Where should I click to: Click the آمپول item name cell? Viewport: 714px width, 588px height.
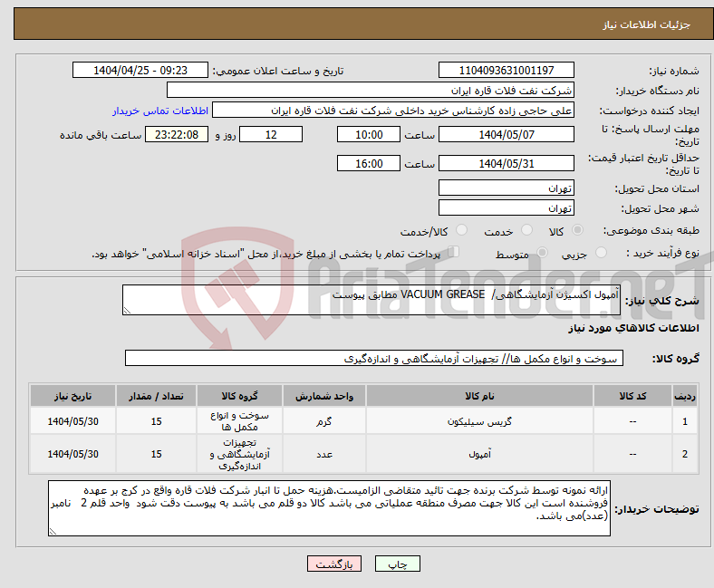coord(479,454)
